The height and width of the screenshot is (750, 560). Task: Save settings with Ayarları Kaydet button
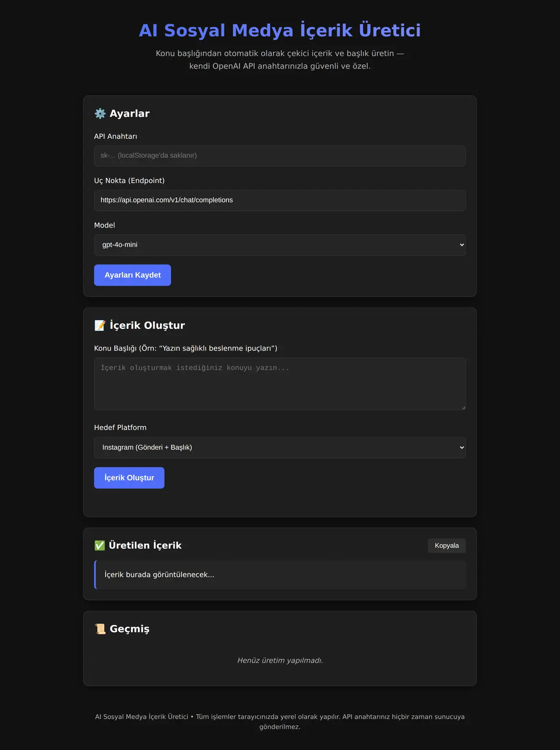pyautogui.click(x=133, y=275)
